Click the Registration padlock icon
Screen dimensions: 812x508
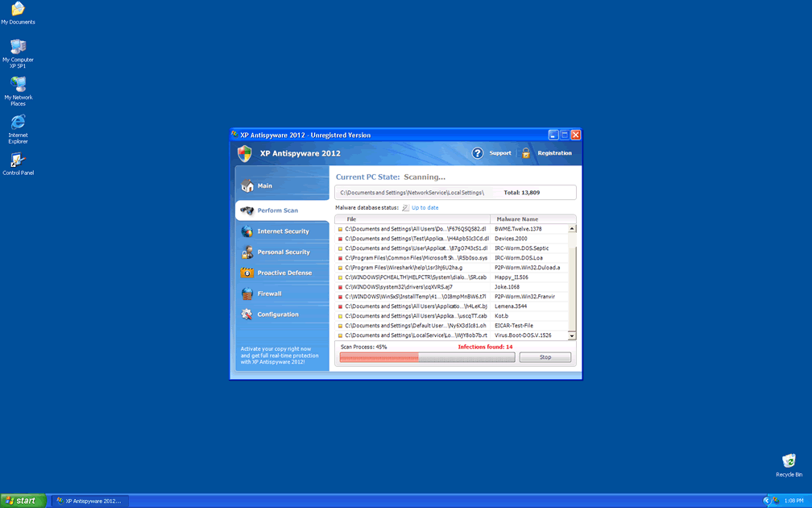[x=526, y=153]
